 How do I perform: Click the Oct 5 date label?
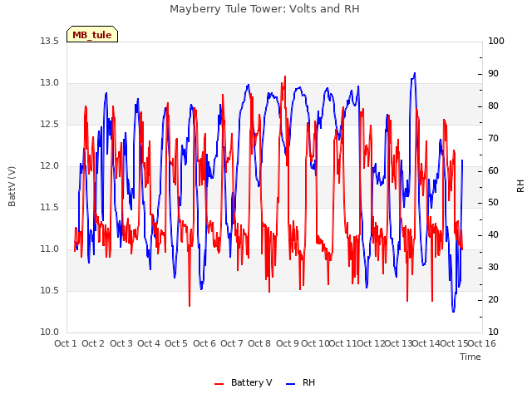pos(176,343)
